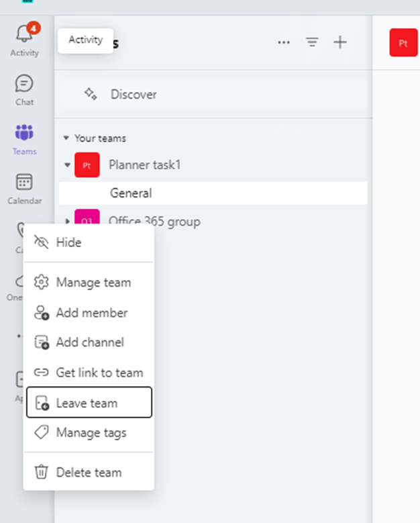Open the Chat sidebar icon
The image size is (420, 523).
[24, 83]
